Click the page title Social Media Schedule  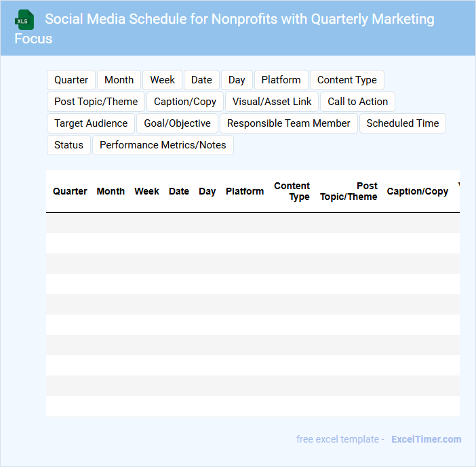pyautogui.click(x=224, y=28)
